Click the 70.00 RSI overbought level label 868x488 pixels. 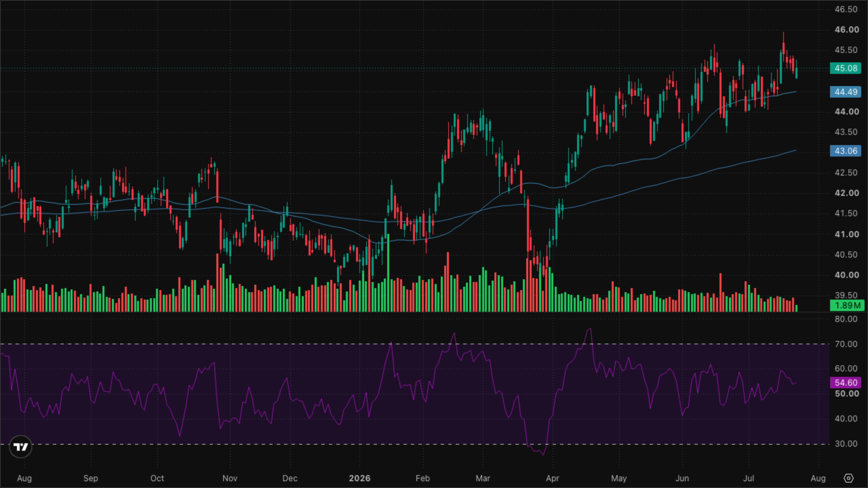click(x=846, y=344)
